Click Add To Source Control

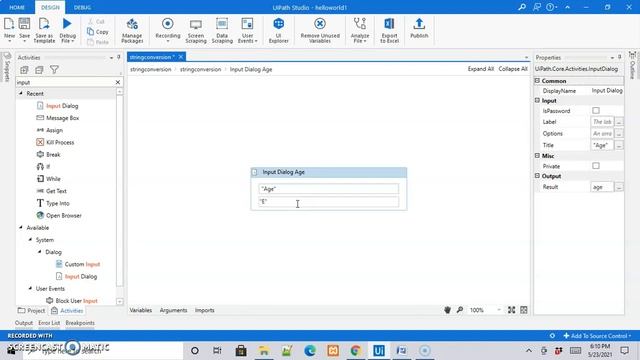click(598, 336)
